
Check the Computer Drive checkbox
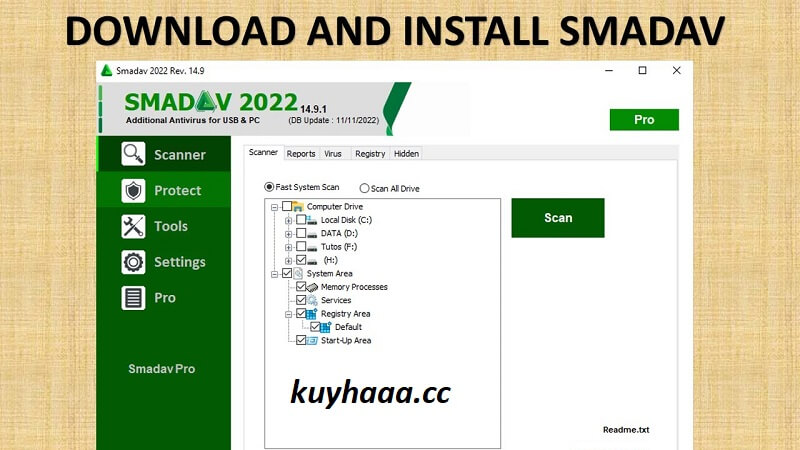287,206
